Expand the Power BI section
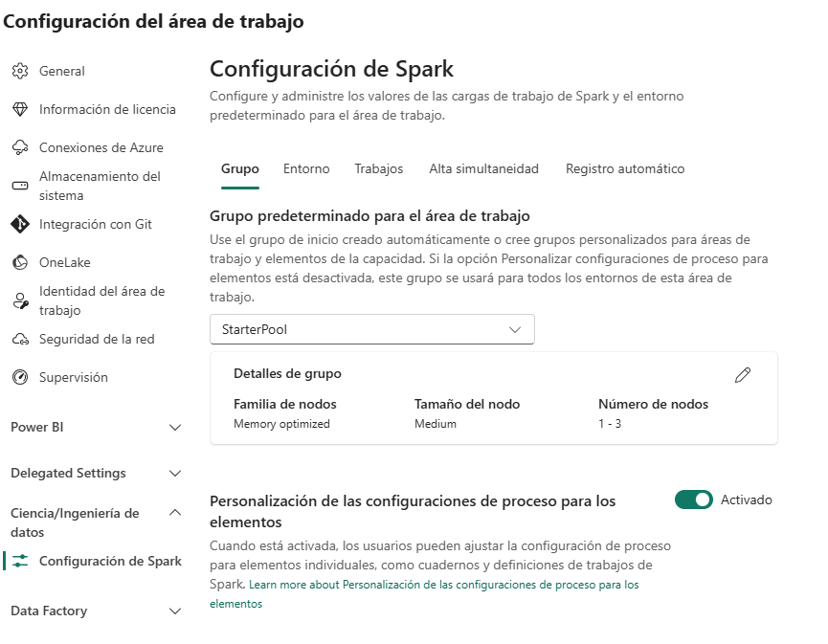The height and width of the screenshot is (644, 828). click(175, 427)
